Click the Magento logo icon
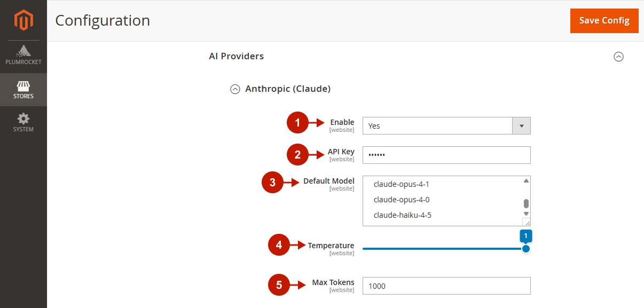 pos(23,20)
